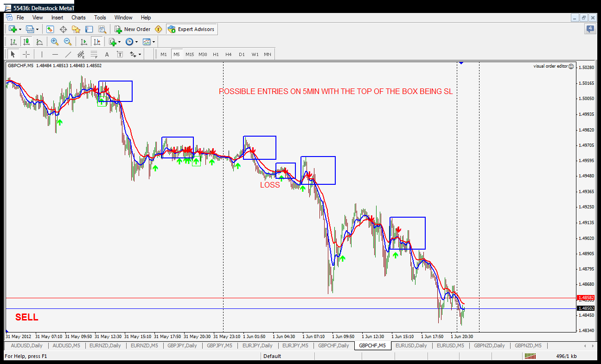Click the Default profile in status bar

(272, 356)
